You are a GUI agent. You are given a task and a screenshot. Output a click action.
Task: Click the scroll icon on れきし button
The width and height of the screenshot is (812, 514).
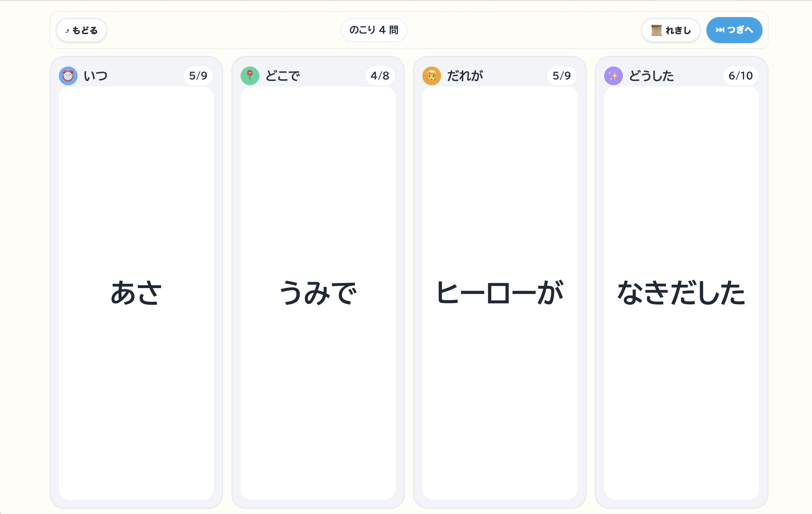656,30
